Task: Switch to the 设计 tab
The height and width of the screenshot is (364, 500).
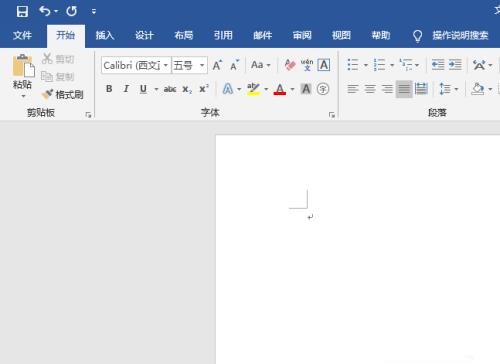Action: click(x=144, y=35)
